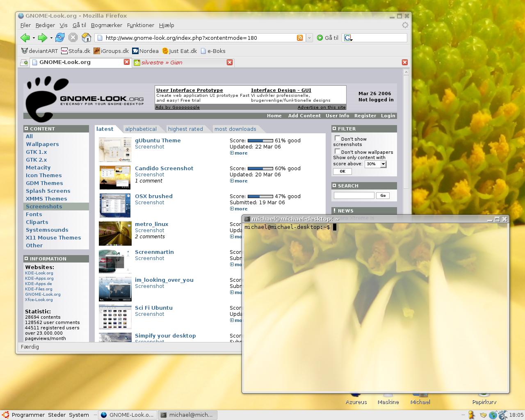The image size is (525, 420).
Task: Switch to the highest rated tab
Action: [185, 129]
